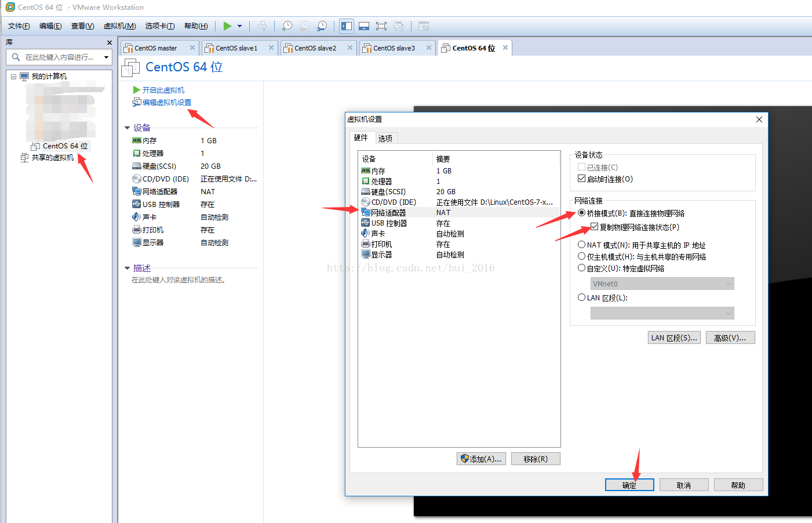Click the LAN 区段(S)... button
Image resolution: width=812 pixels, height=523 pixels.
click(674, 337)
